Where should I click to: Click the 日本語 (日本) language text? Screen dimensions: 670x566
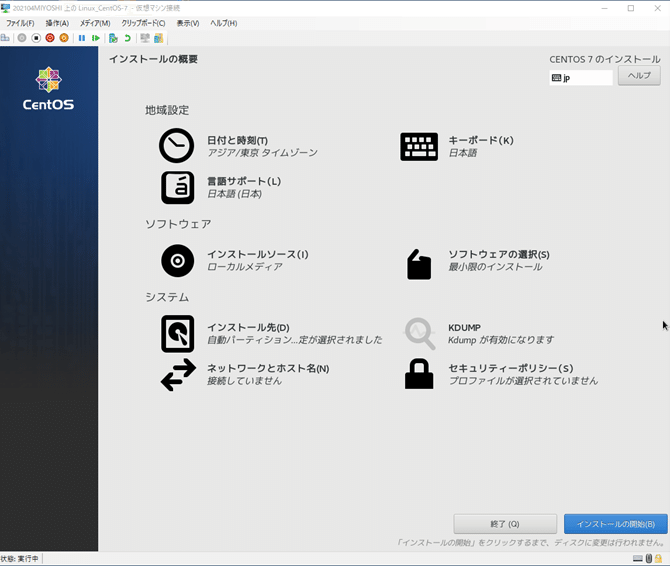click(235, 194)
